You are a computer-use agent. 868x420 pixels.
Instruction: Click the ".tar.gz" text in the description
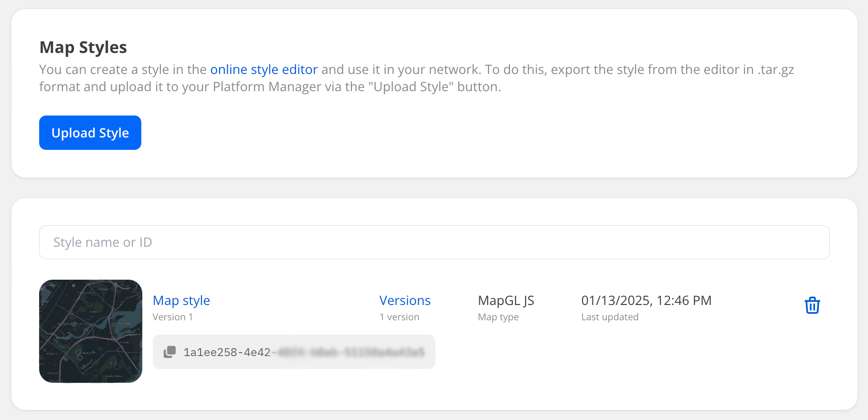pos(775,70)
